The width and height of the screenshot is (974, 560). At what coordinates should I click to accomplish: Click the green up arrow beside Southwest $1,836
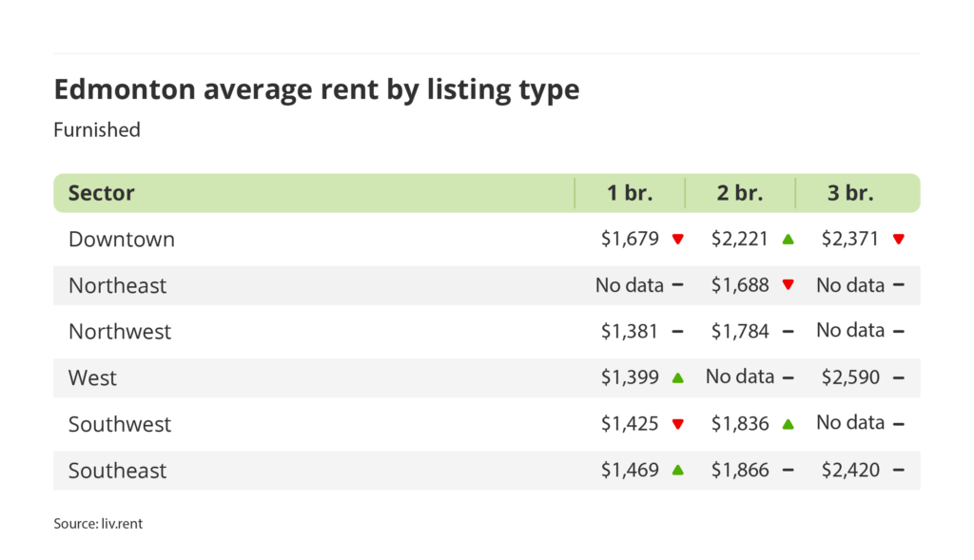tap(788, 424)
